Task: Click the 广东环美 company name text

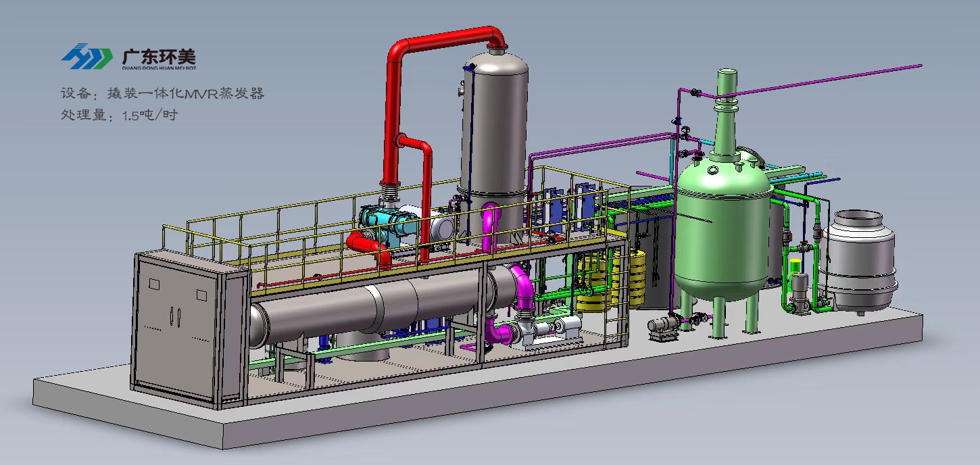Action: (159, 54)
